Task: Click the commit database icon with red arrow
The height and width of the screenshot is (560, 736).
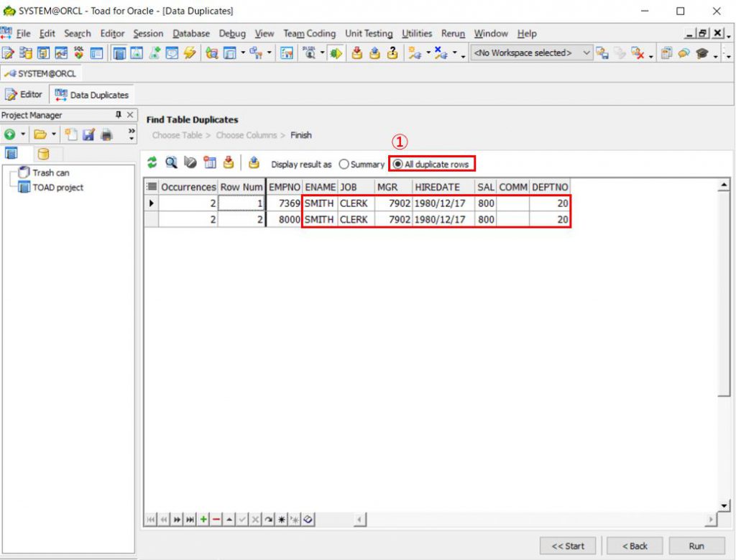Action: (x=356, y=53)
